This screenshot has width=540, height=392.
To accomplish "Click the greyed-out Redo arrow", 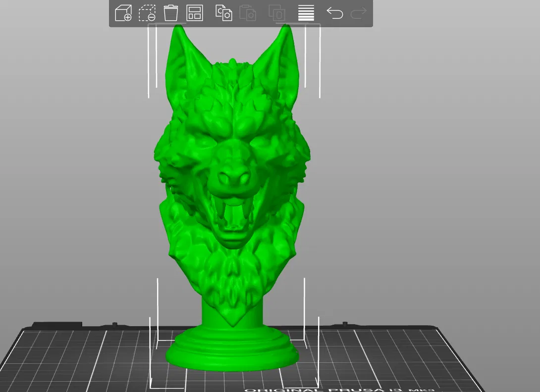I will [359, 13].
